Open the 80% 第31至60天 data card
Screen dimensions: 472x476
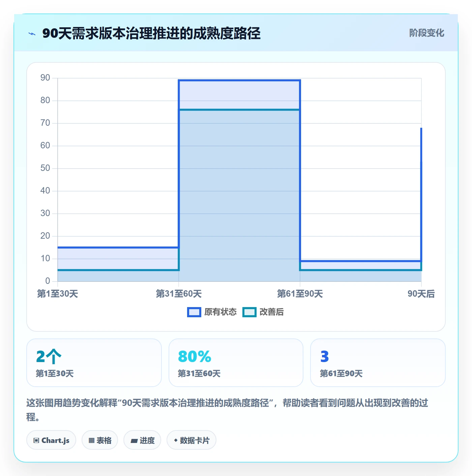[x=236, y=363]
